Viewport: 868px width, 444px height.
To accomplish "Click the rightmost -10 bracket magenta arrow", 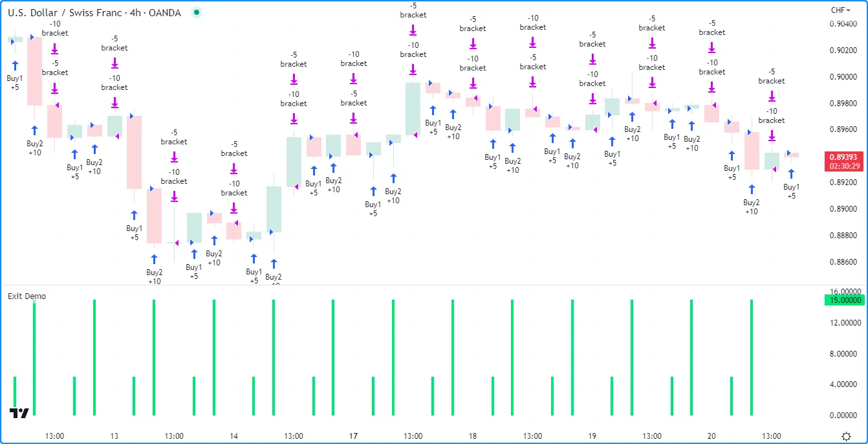I will point(772,135).
